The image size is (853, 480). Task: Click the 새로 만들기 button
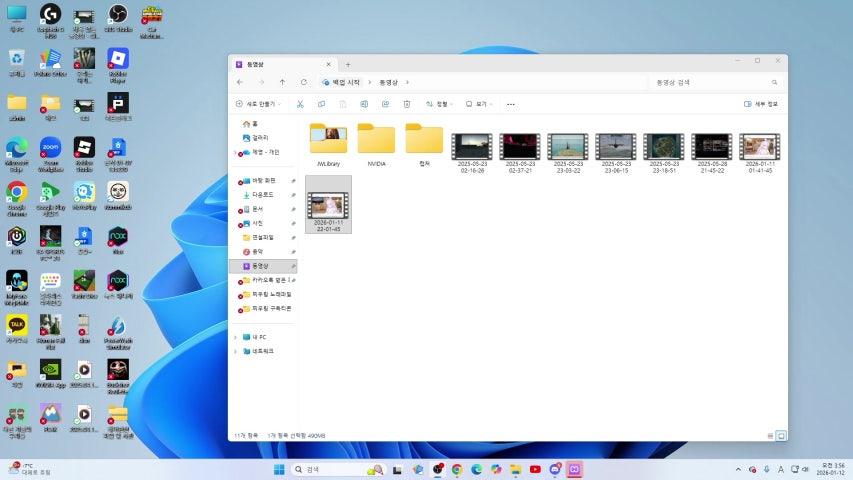258,104
